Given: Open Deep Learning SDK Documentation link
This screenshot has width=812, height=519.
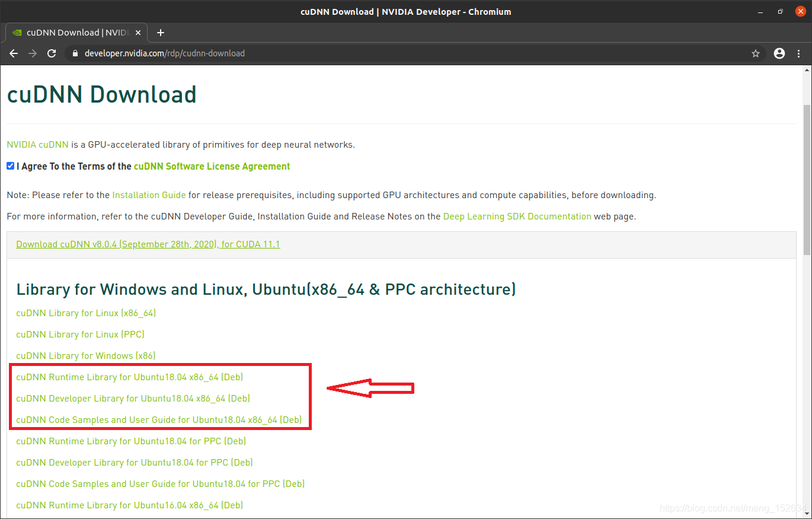Looking at the screenshot, I should 517,216.
